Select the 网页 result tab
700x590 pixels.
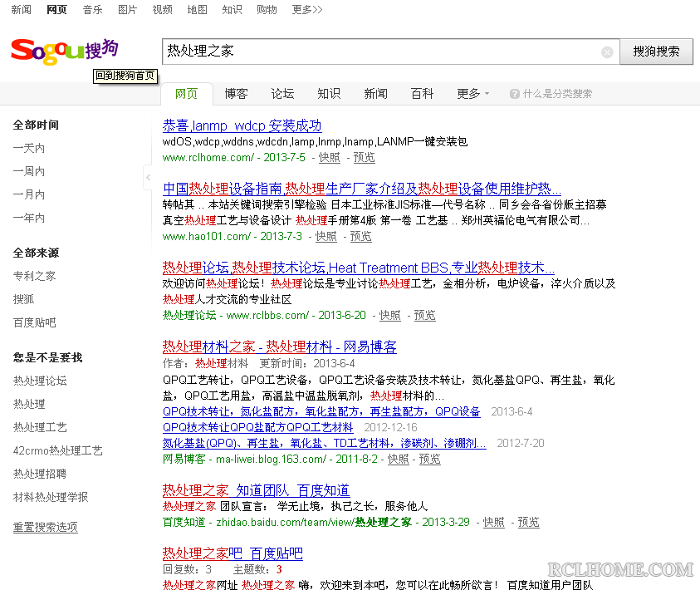point(186,94)
